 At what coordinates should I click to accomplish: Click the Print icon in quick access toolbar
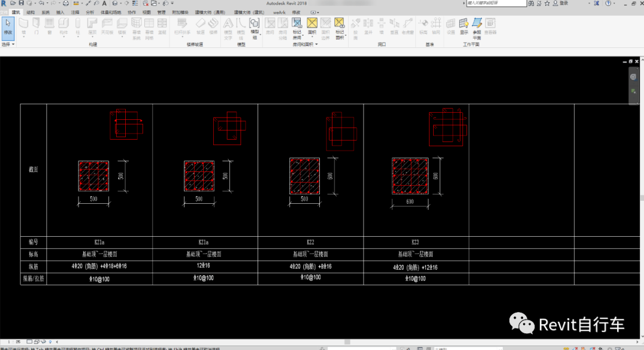pyautogui.click(x=66, y=3)
